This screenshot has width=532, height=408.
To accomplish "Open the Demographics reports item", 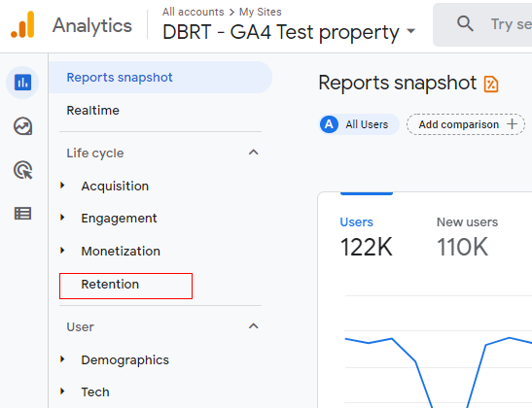I will coord(124,359).
